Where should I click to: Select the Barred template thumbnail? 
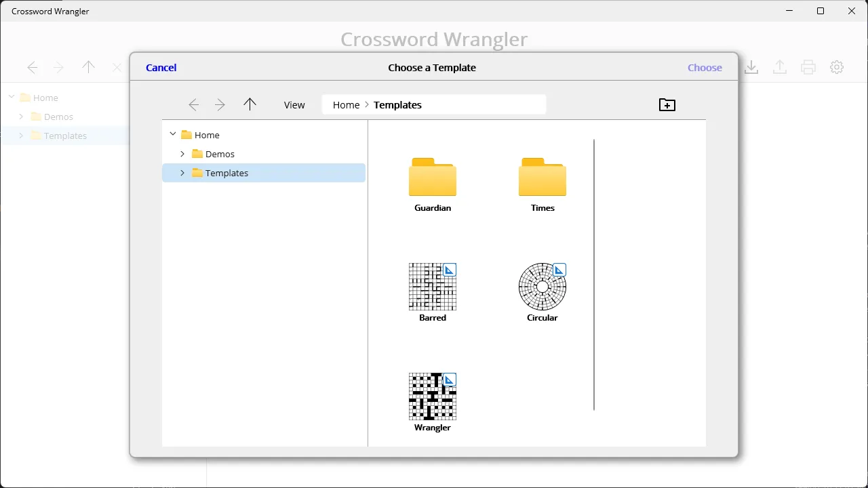pos(433,287)
